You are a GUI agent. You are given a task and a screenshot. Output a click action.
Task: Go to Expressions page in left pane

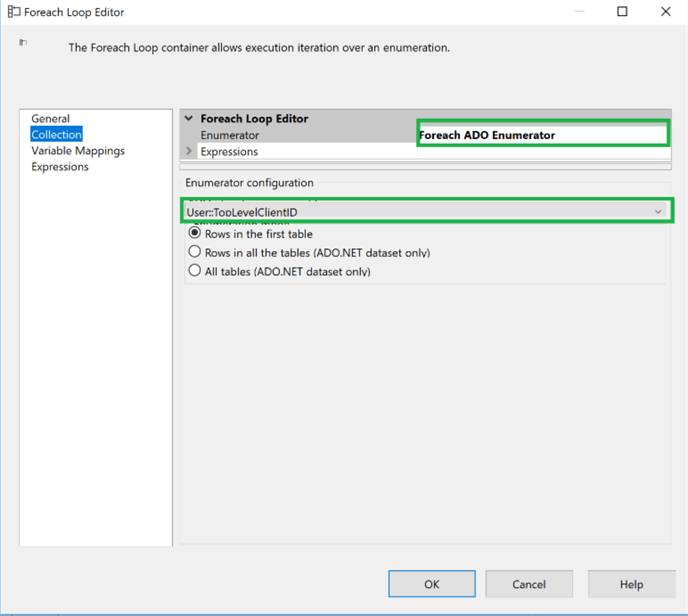[60, 167]
